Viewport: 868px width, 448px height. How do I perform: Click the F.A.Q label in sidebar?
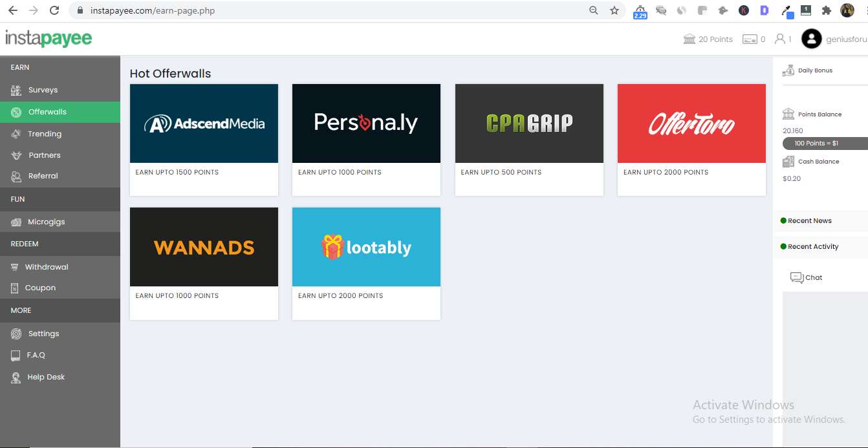click(x=36, y=355)
